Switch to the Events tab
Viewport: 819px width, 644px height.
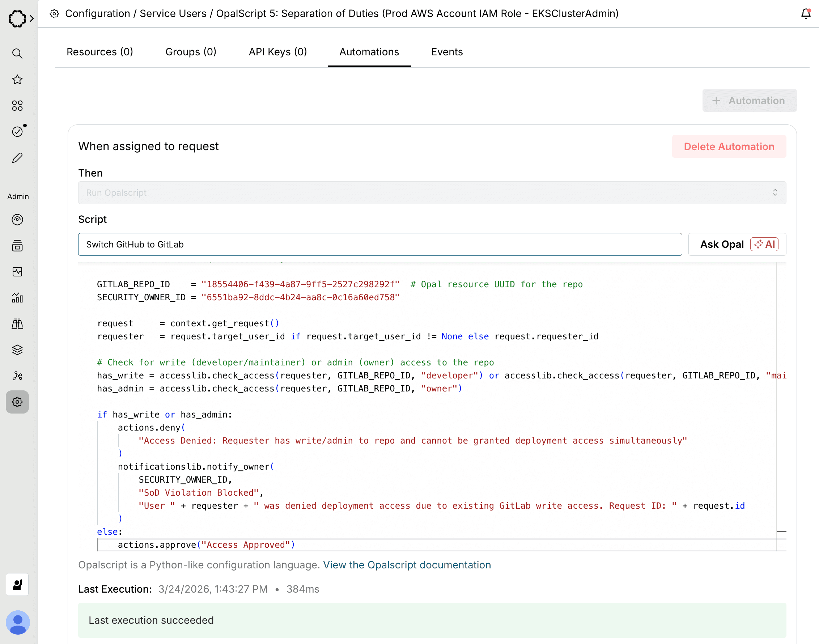pos(447,52)
